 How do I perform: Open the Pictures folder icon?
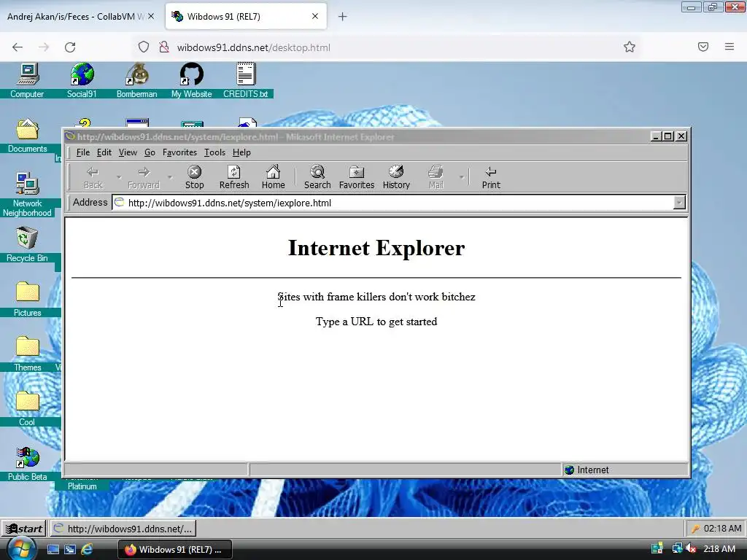[x=27, y=299]
